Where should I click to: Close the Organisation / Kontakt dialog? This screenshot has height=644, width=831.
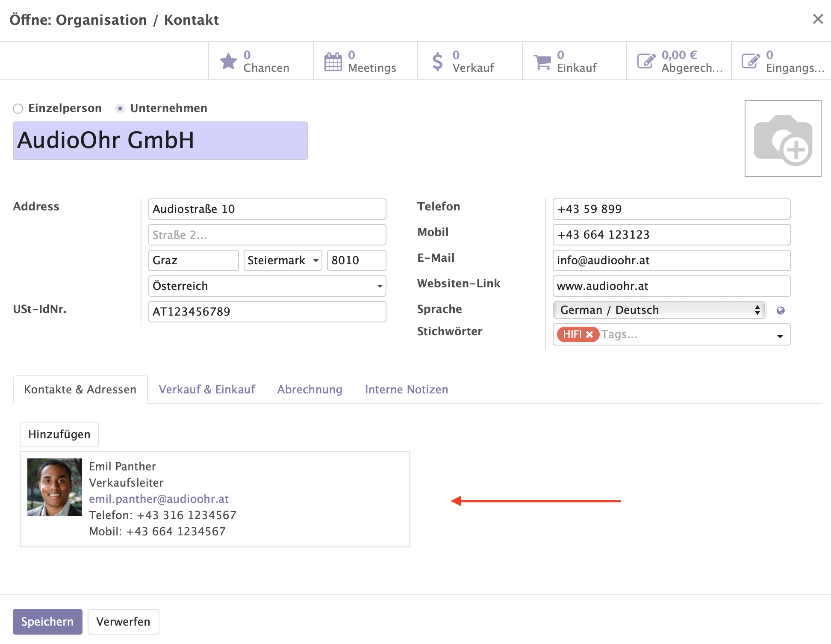pyautogui.click(x=818, y=19)
